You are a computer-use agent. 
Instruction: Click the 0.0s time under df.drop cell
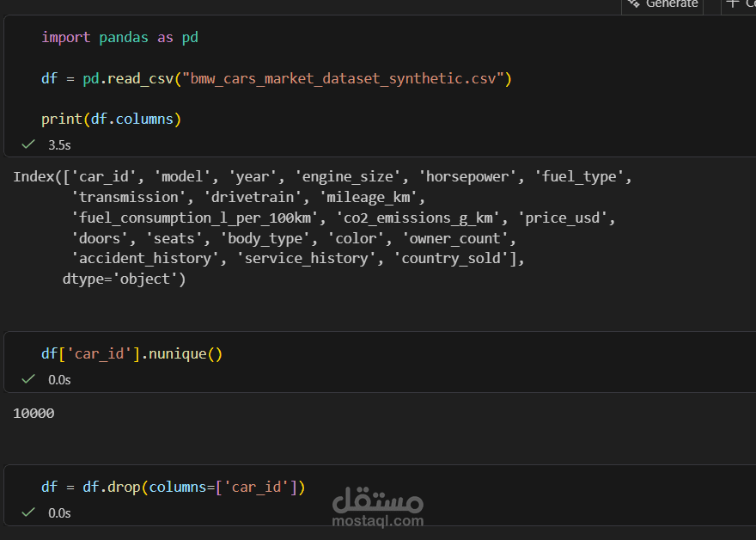coord(59,512)
